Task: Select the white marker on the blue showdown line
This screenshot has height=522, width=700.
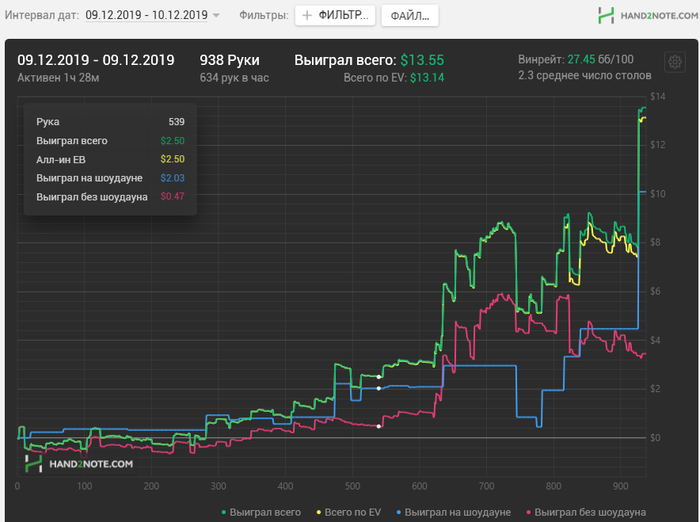Action: click(x=378, y=388)
